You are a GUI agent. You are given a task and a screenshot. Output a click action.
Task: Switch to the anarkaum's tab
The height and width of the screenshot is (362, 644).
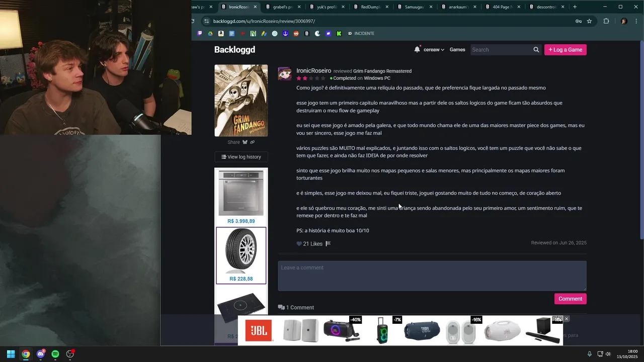tap(459, 7)
